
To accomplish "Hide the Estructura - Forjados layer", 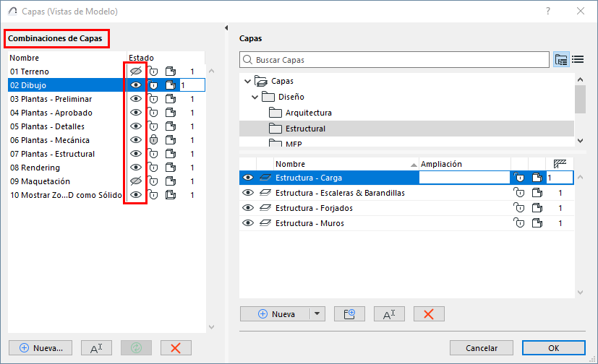I will click(x=248, y=208).
